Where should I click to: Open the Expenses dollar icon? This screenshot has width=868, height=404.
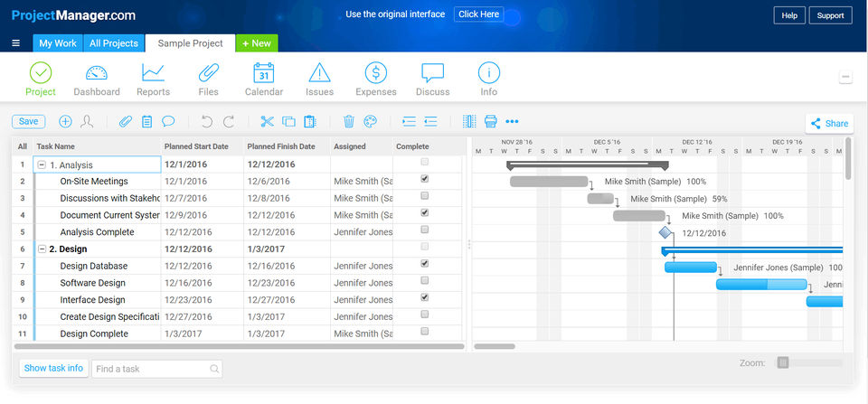(x=376, y=72)
